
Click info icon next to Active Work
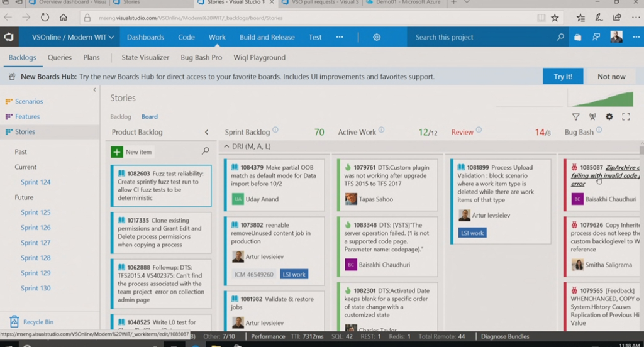click(x=382, y=130)
